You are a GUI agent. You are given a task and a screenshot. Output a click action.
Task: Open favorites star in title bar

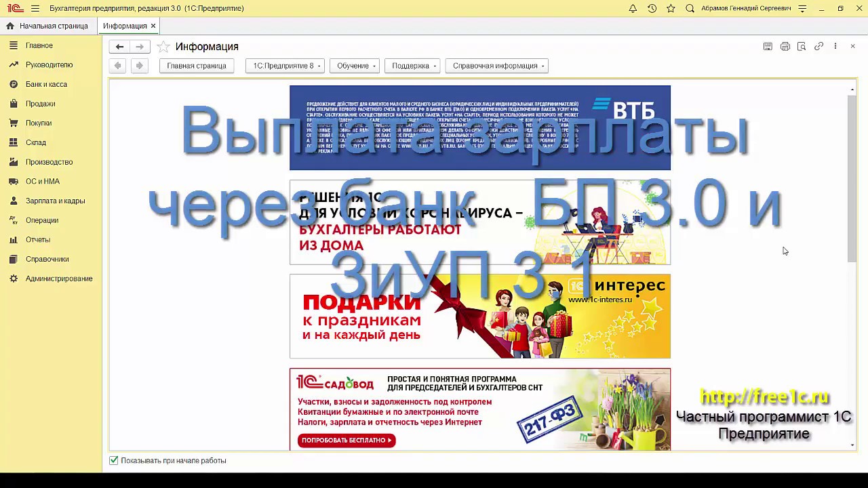tap(671, 8)
